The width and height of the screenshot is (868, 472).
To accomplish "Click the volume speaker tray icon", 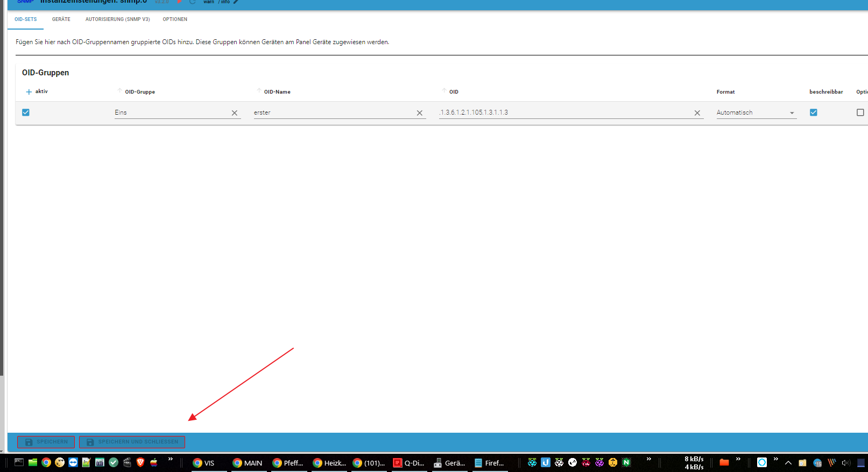I will pyautogui.click(x=846, y=463).
